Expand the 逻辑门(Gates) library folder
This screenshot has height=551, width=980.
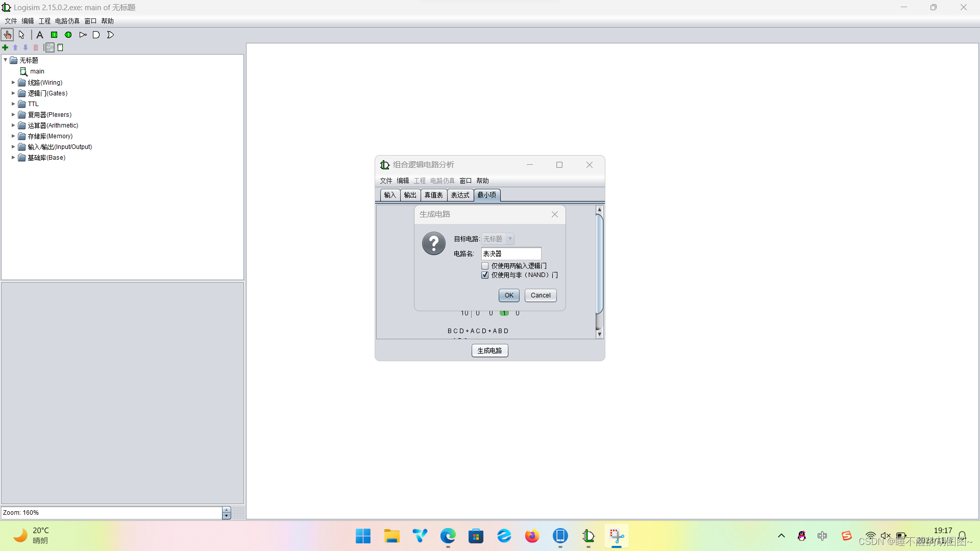pos(13,93)
